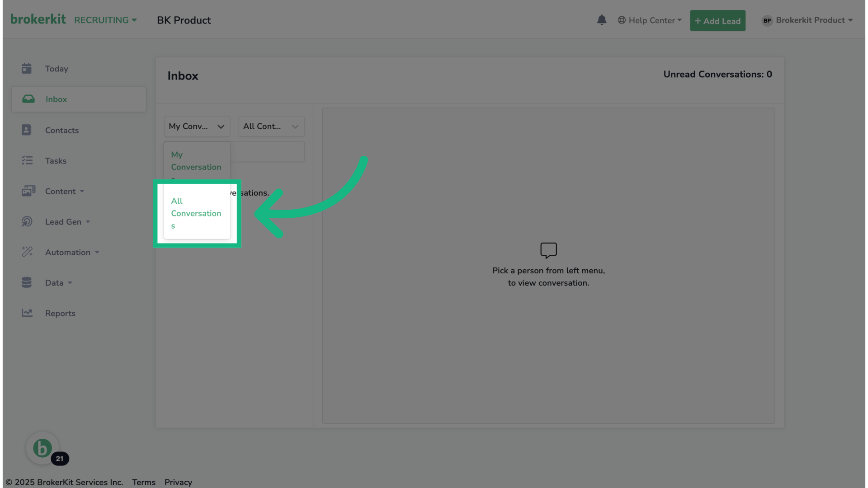The width and height of the screenshot is (868, 488).
Task: Click the speech bubble placeholder icon
Action: point(548,250)
